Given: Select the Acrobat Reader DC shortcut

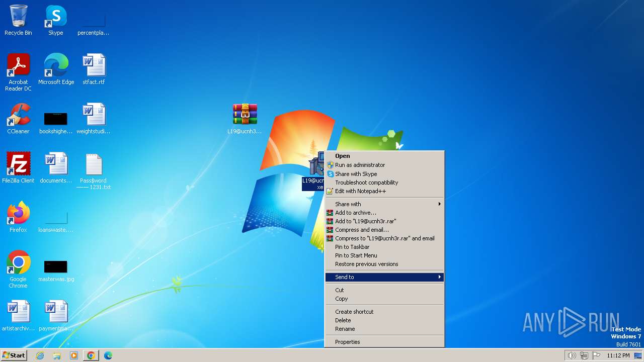Looking at the screenshot, I should (x=18, y=72).
